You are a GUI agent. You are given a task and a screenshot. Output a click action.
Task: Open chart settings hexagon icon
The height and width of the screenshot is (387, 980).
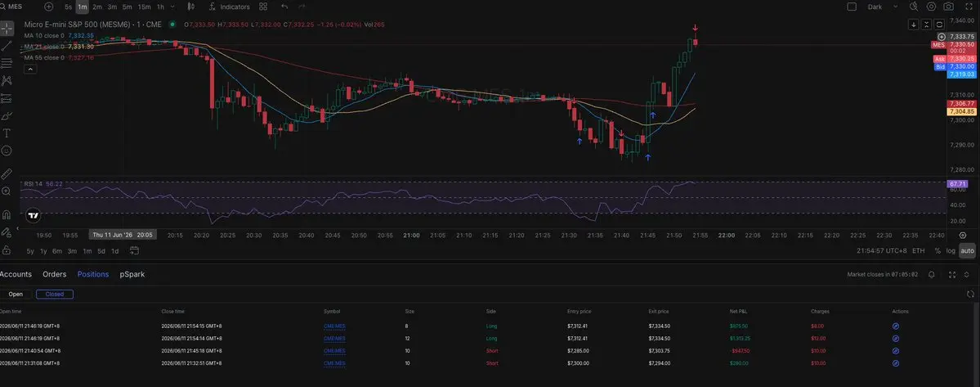931,7
